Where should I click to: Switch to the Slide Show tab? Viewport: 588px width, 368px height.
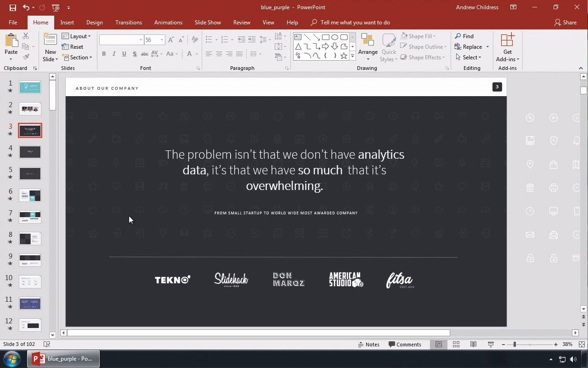208,23
